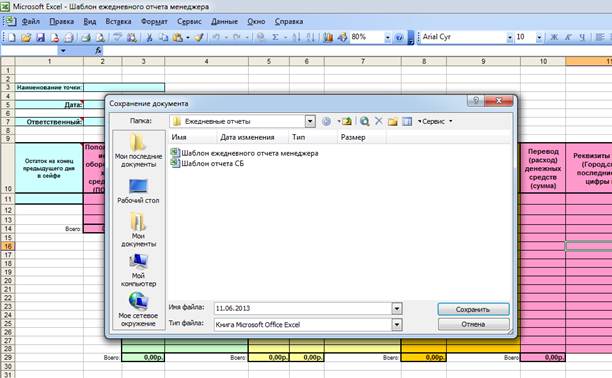Click the Excel formula bar input
Viewport: 612px width, 378px height.
(358, 51)
